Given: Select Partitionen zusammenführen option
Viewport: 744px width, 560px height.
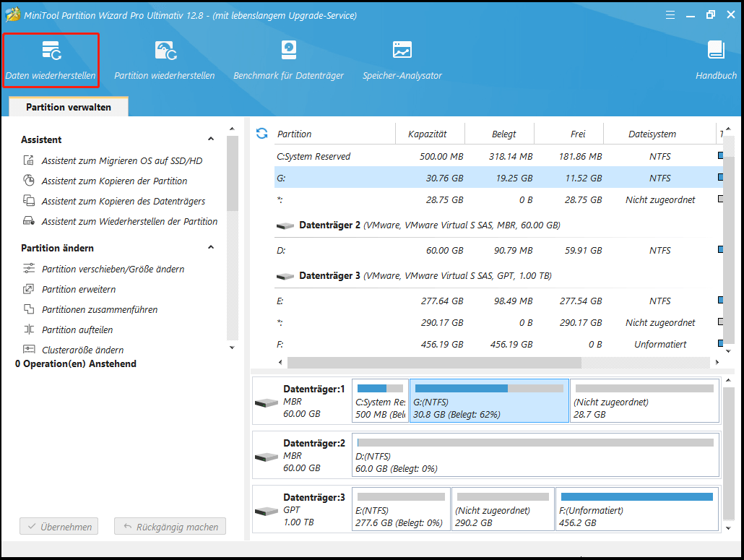Looking at the screenshot, I should click(100, 310).
